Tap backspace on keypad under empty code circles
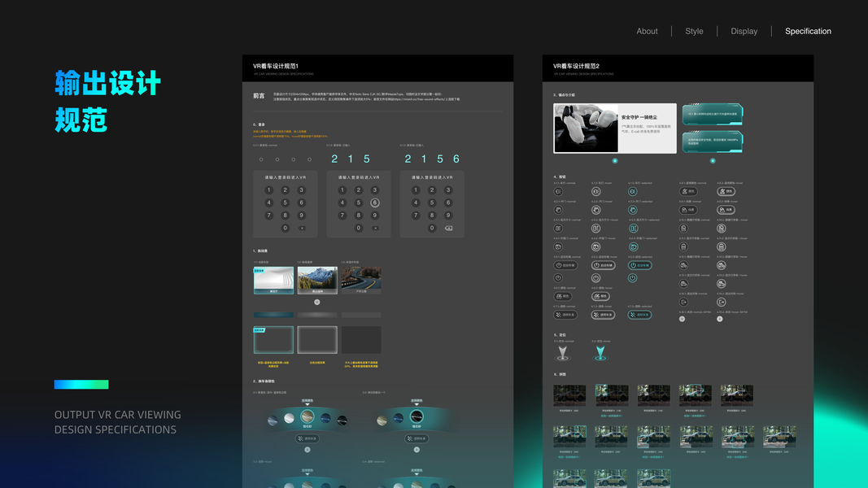Viewport: 868px width, 488px height. point(302,228)
